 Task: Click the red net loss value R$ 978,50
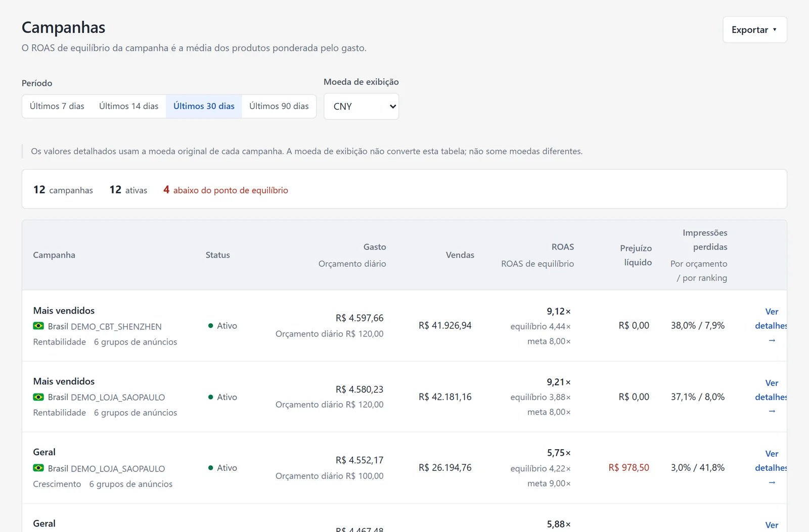coord(629,468)
